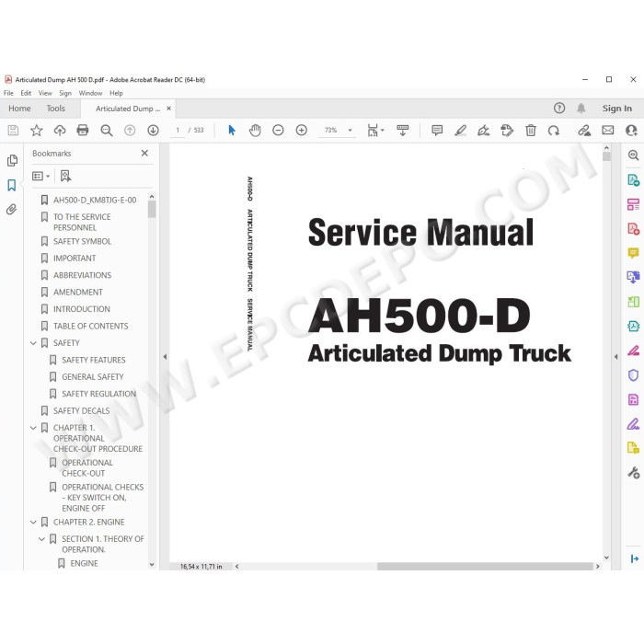Open the File menu
This screenshot has width=644, height=644.
pos(8,93)
